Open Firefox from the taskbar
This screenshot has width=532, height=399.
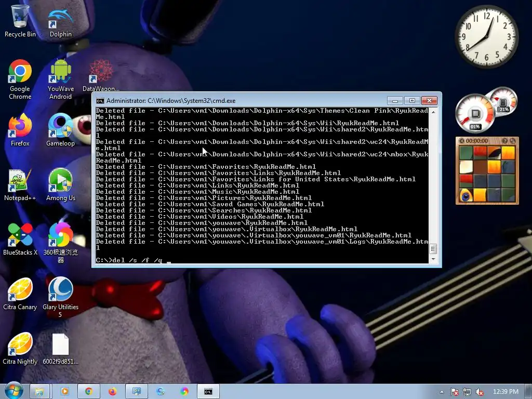pos(112,392)
